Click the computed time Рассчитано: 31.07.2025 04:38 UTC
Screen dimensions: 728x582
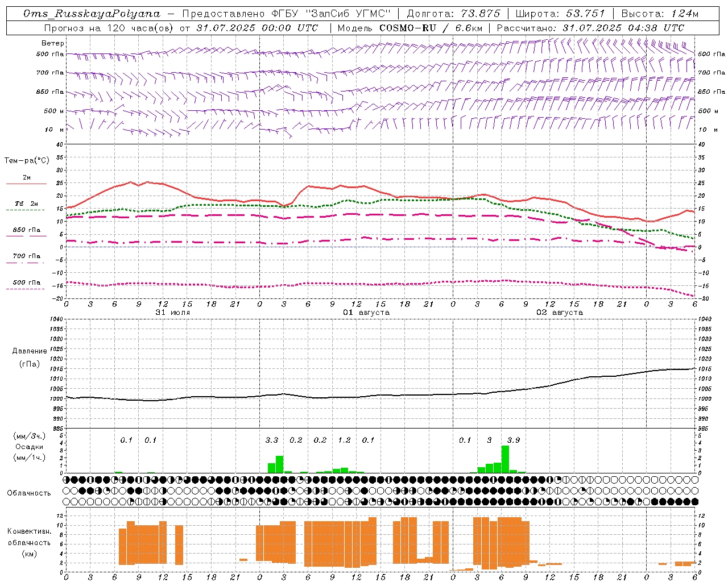coord(590,28)
